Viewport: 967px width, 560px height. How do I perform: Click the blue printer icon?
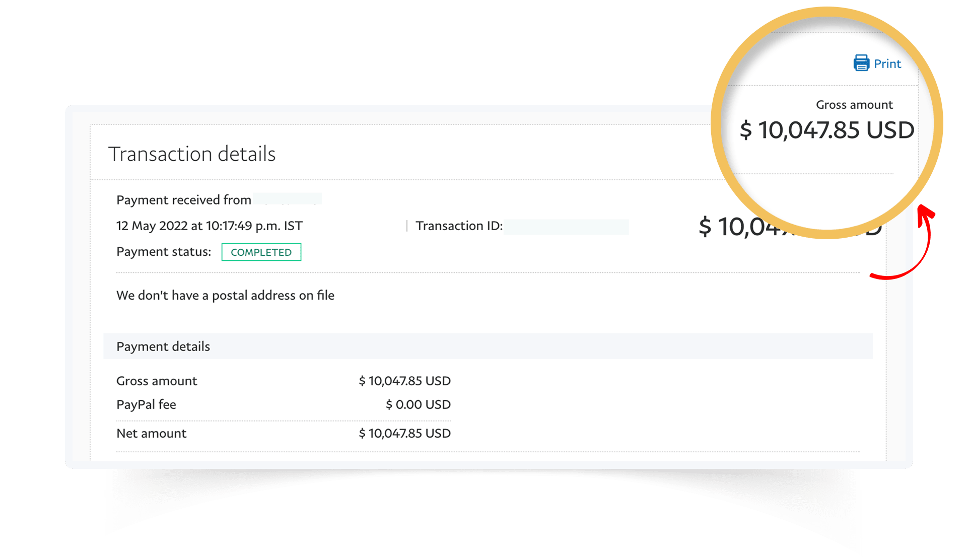click(x=861, y=63)
